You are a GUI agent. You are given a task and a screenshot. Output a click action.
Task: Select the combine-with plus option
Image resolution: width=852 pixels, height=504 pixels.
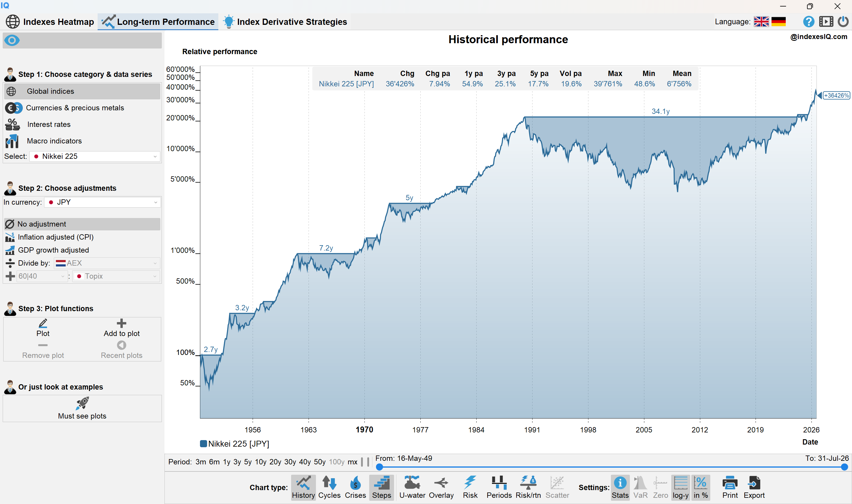[x=10, y=276]
